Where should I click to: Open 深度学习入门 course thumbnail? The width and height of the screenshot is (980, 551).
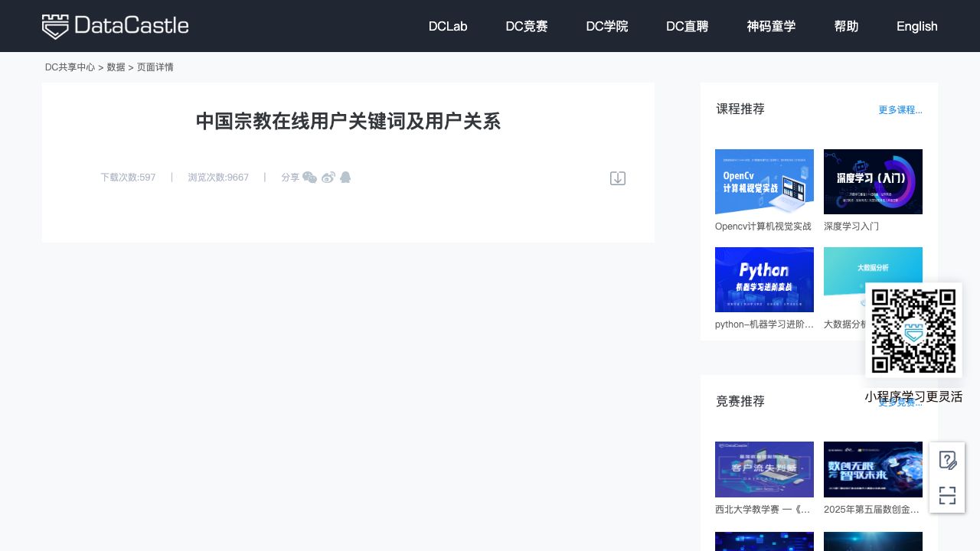[873, 182]
